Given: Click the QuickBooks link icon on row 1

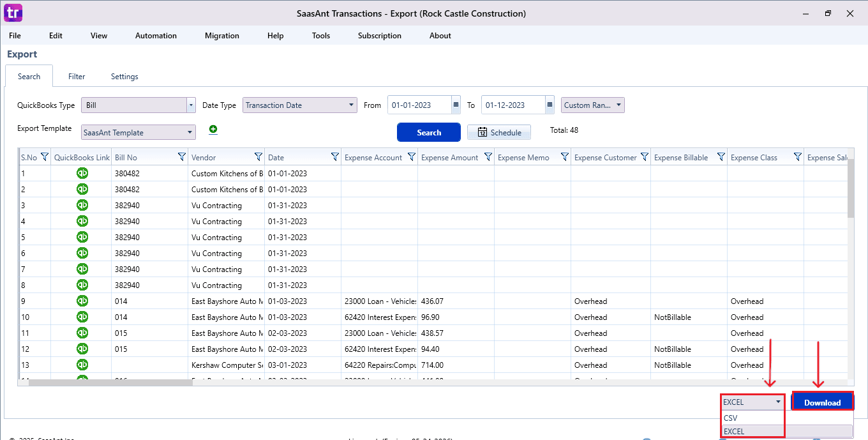Looking at the screenshot, I should 82,173.
